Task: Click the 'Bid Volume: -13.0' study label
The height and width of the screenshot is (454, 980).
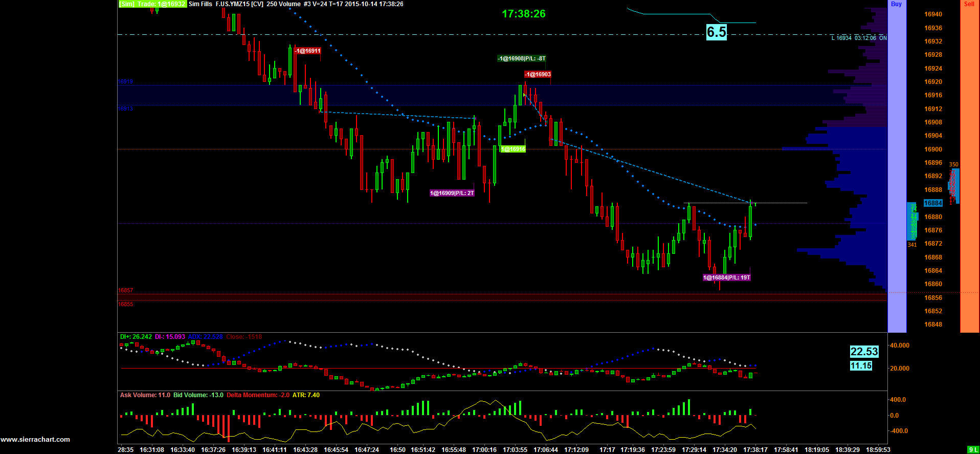Action: (x=198, y=395)
